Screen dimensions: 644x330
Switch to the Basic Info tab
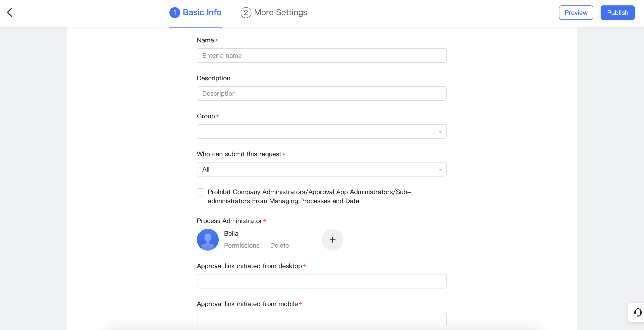tap(202, 12)
